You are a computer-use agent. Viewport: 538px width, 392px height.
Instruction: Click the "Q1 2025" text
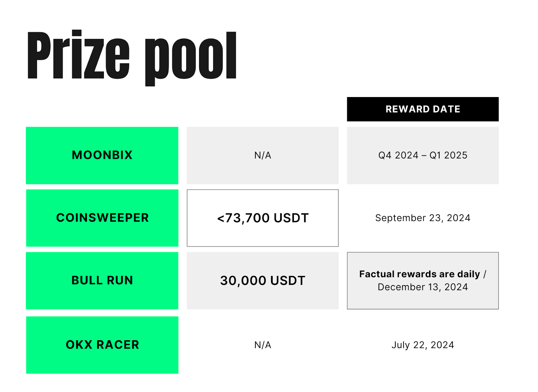click(x=448, y=155)
